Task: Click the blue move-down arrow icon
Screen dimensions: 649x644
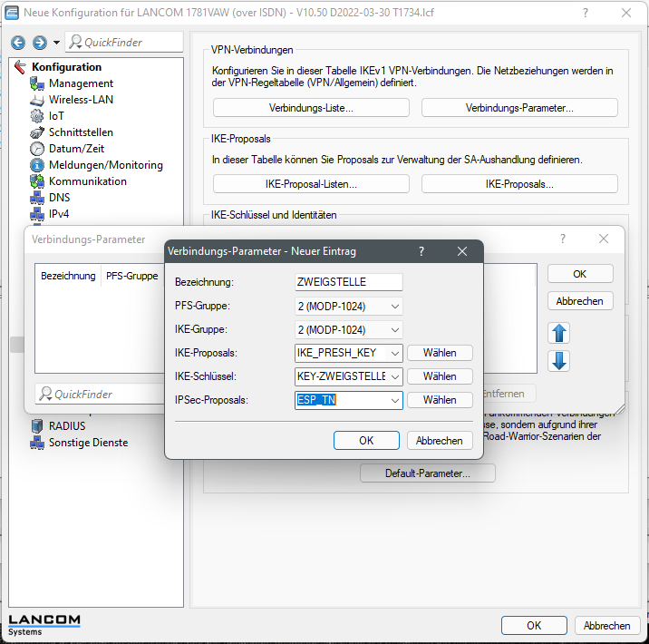Action: point(559,361)
